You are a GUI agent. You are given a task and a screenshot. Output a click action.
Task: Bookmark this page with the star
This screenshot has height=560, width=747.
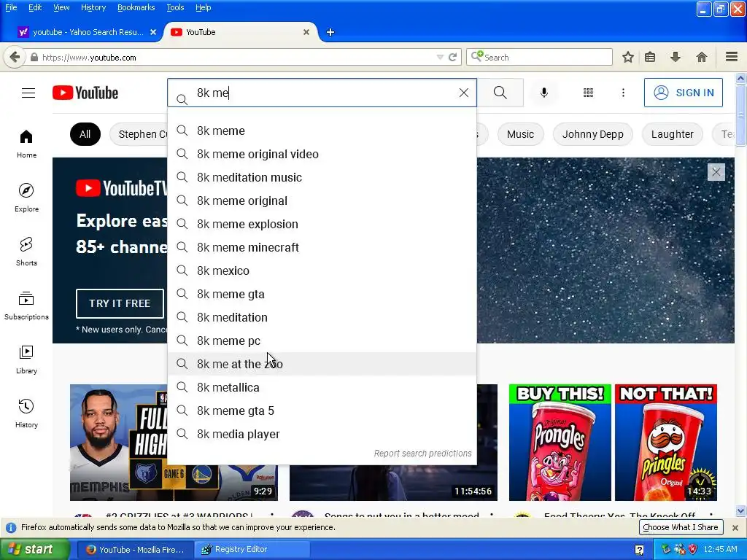[x=628, y=57]
